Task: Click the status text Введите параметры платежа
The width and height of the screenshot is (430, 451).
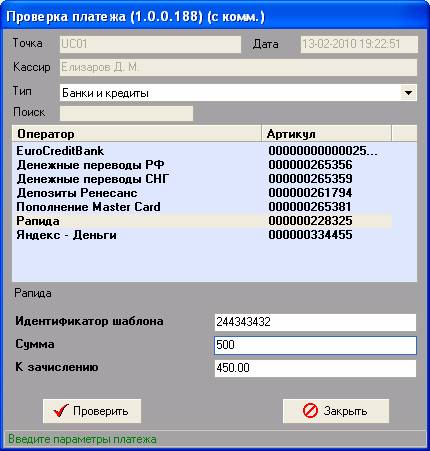Action: (82, 439)
